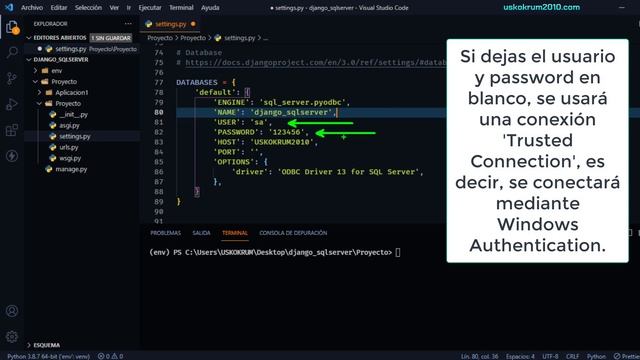
Task: Click the Python language mode status item
Action: (x=596, y=356)
